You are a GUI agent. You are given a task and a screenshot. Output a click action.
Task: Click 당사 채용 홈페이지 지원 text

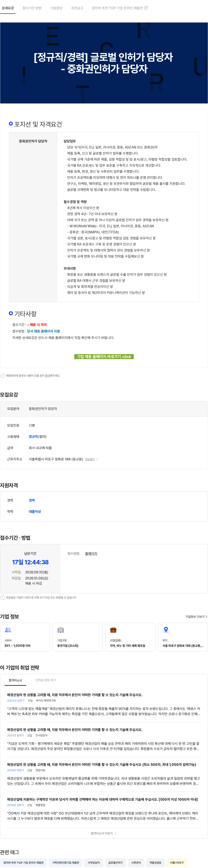click(44, 331)
